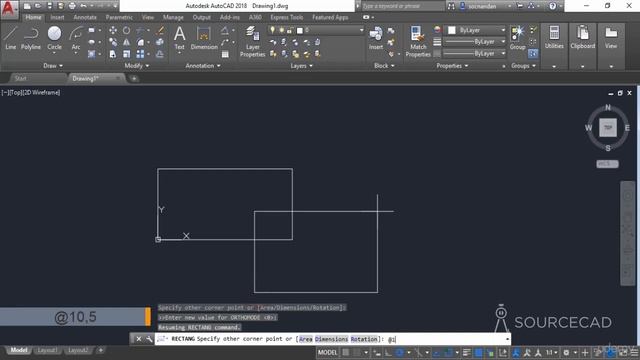Click the Text annotation tool
640x360 pixels.
180,38
